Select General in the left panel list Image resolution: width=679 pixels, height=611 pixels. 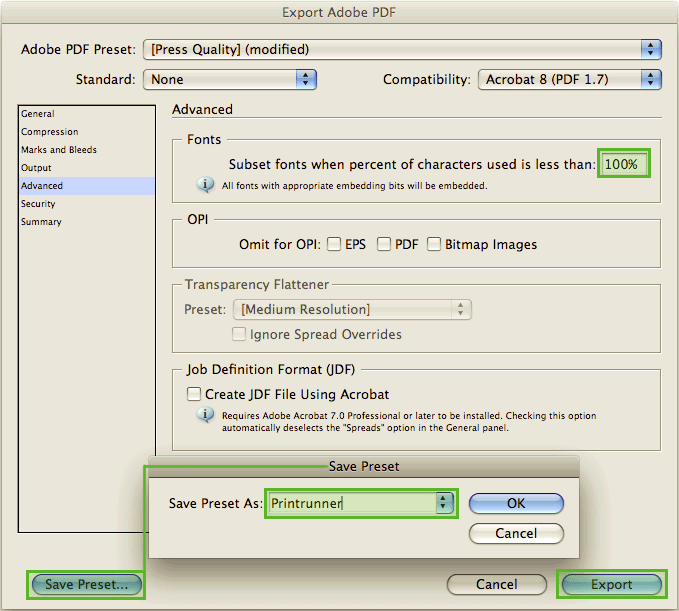(38, 114)
